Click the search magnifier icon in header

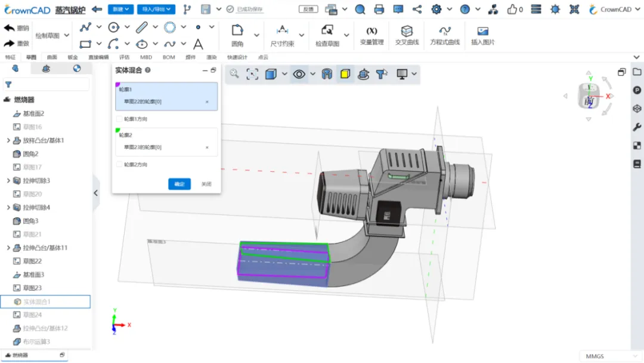[x=360, y=9]
